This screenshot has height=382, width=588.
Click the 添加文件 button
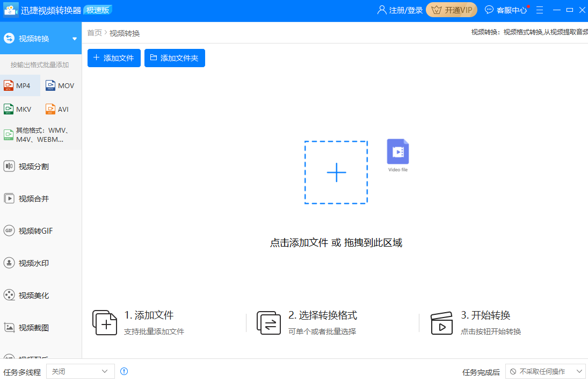coord(114,58)
